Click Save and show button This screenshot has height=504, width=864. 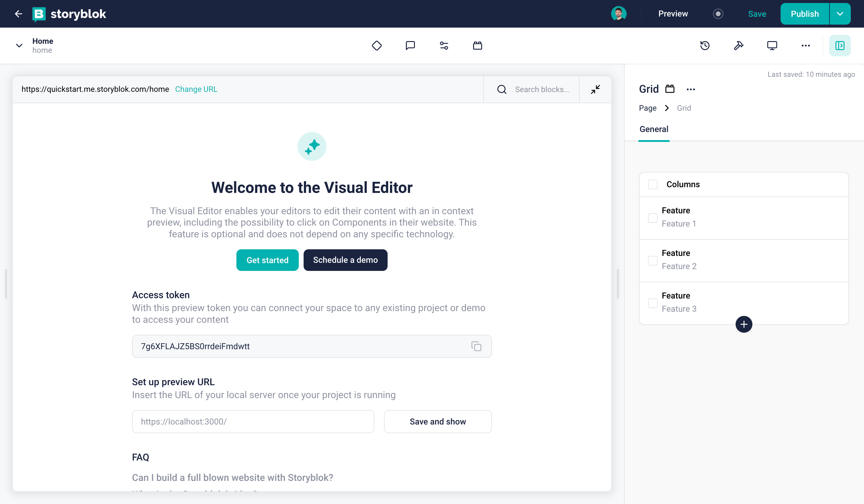pyautogui.click(x=437, y=421)
